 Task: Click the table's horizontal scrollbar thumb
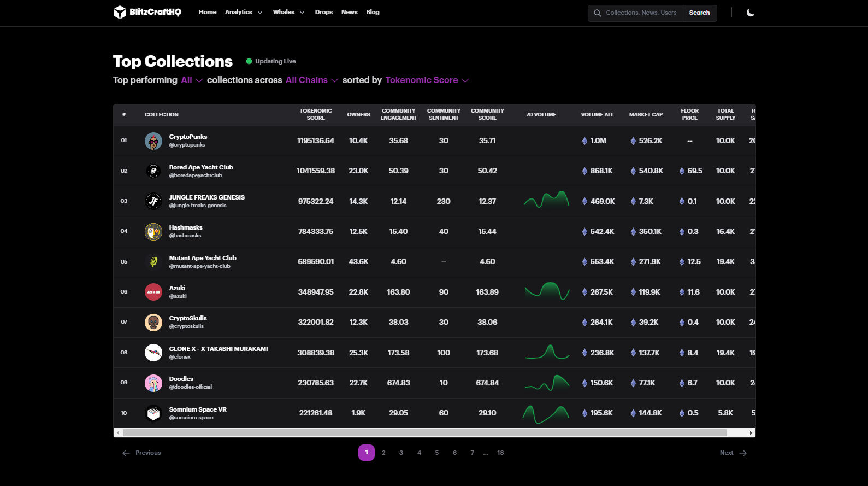(x=425, y=433)
